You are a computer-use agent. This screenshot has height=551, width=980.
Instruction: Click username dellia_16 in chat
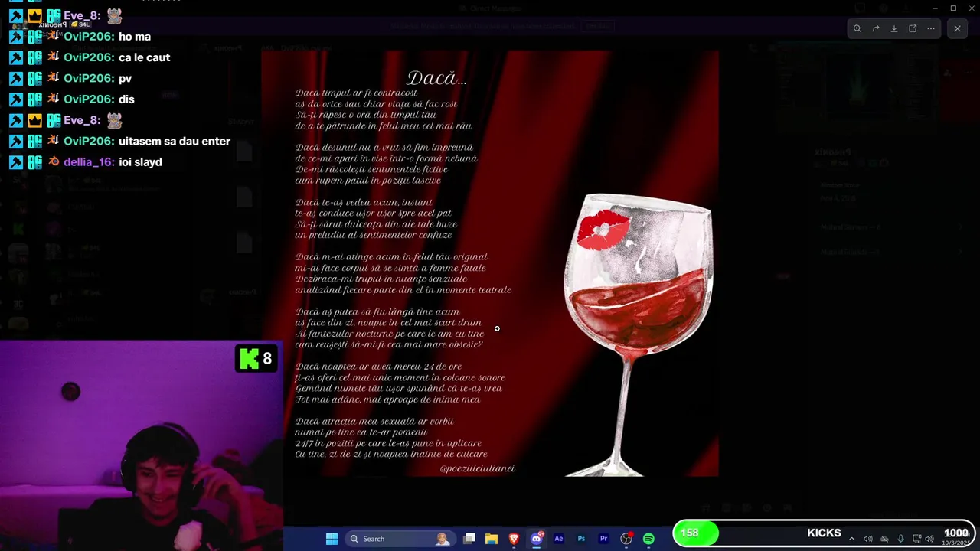89,162
